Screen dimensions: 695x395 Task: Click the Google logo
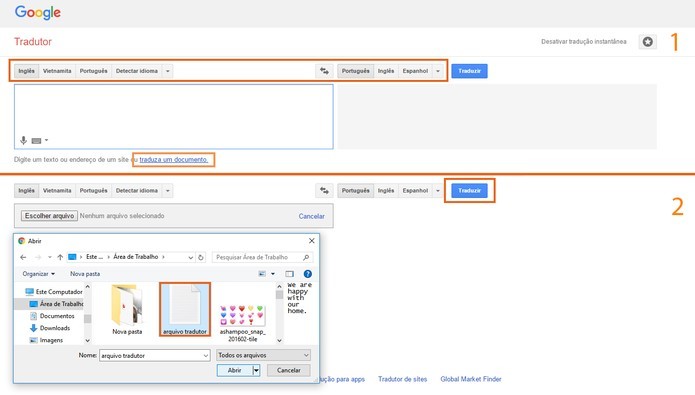(x=38, y=12)
